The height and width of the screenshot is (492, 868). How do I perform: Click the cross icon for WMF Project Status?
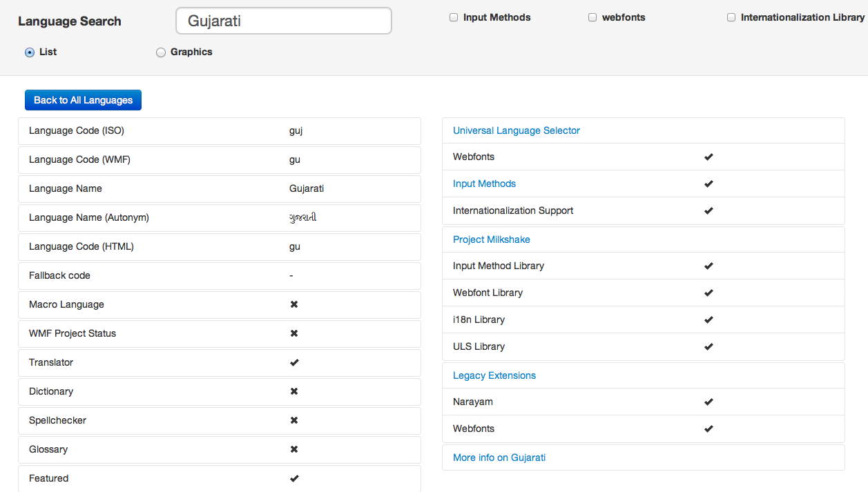pos(294,333)
